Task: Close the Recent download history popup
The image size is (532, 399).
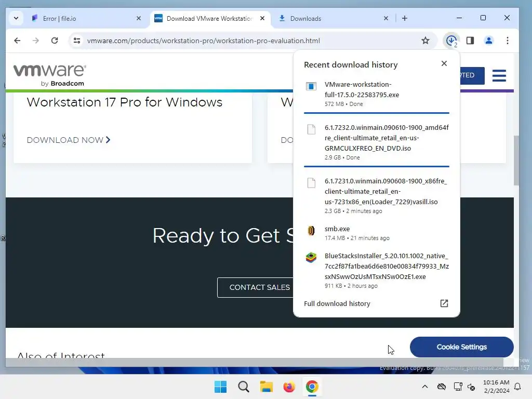Action: pyautogui.click(x=444, y=63)
